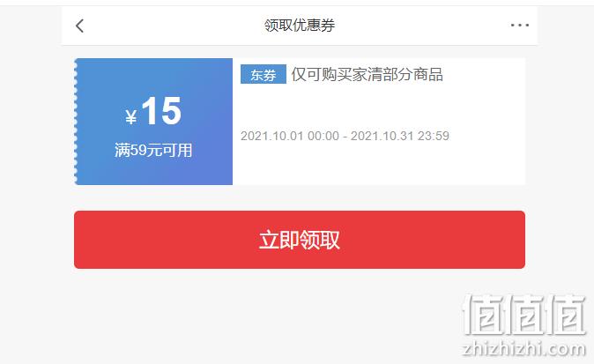Select the blue 东券 tag label
This screenshot has height=364, width=594.
point(264,74)
